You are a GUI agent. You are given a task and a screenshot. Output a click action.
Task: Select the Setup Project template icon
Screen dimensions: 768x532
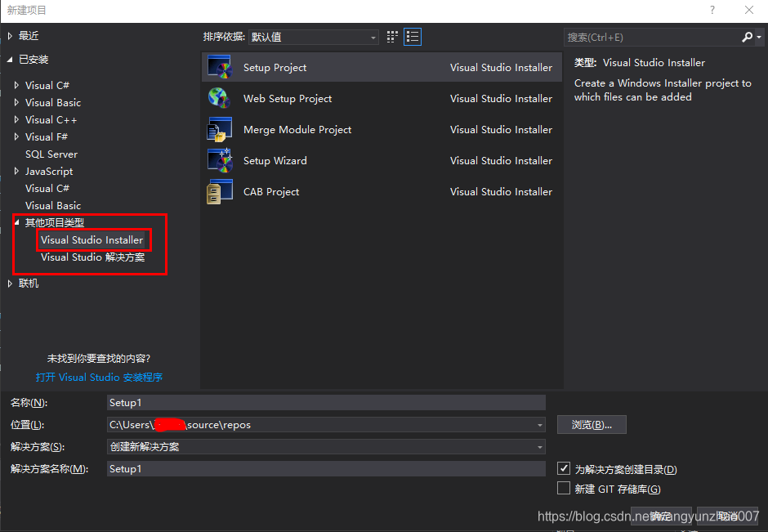click(x=220, y=67)
